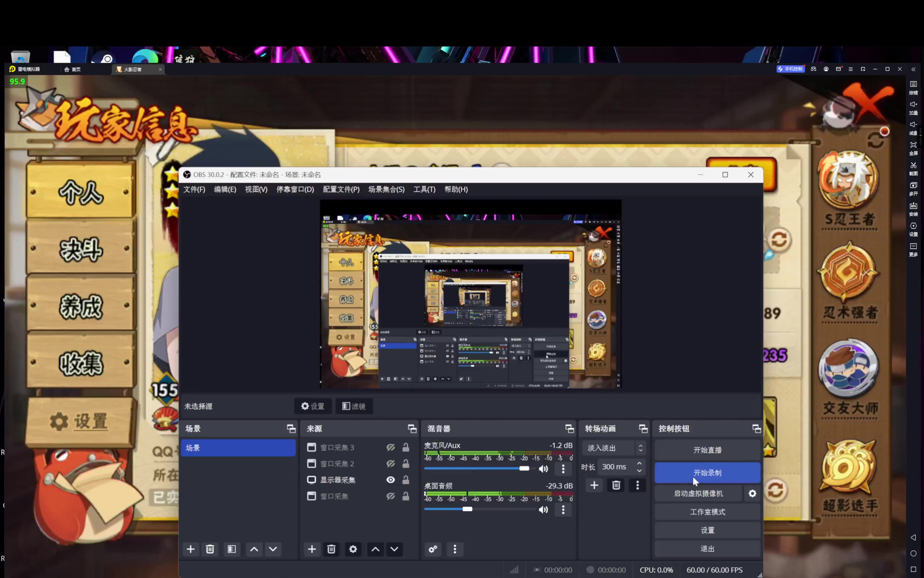This screenshot has width=924, height=578.
Task: Remove the selected source with the trash icon
Action: 331,549
